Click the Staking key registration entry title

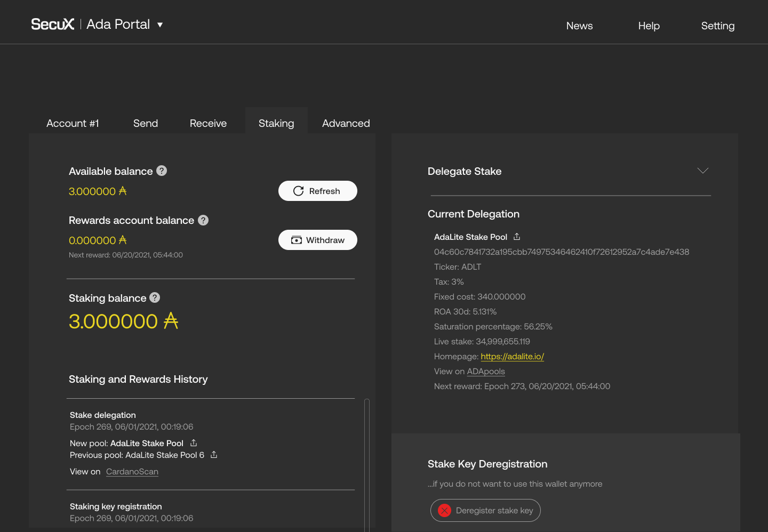[116, 506]
